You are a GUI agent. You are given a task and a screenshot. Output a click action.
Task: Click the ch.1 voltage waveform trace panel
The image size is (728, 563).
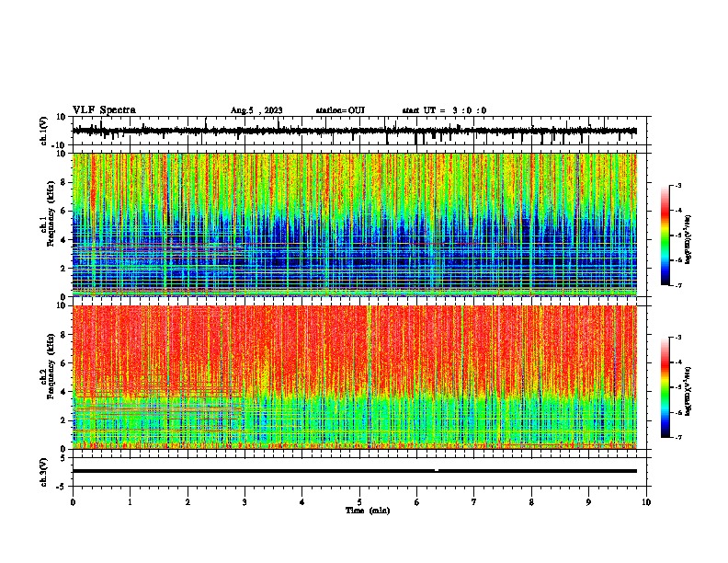359,131
